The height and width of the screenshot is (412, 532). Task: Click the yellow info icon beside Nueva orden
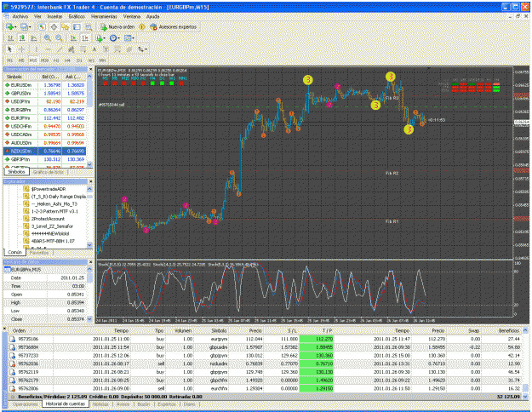(x=142, y=26)
